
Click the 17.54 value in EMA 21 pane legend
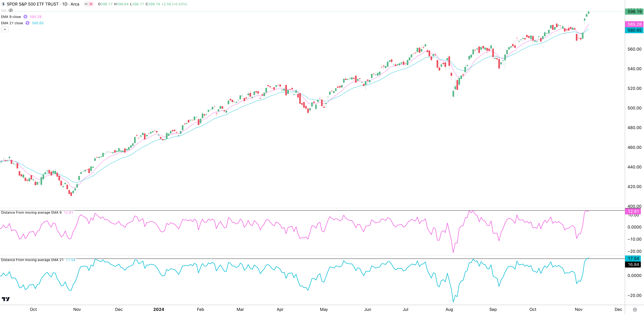coord(71,260)
